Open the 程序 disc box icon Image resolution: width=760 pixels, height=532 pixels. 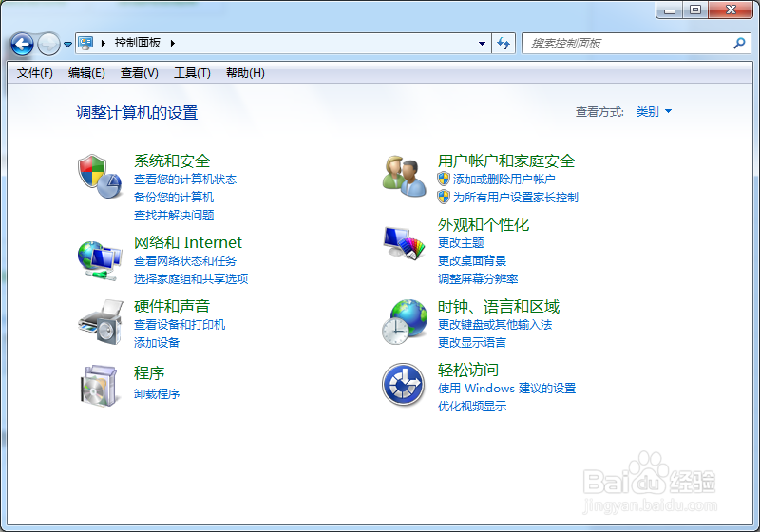(x=100, y=386)
